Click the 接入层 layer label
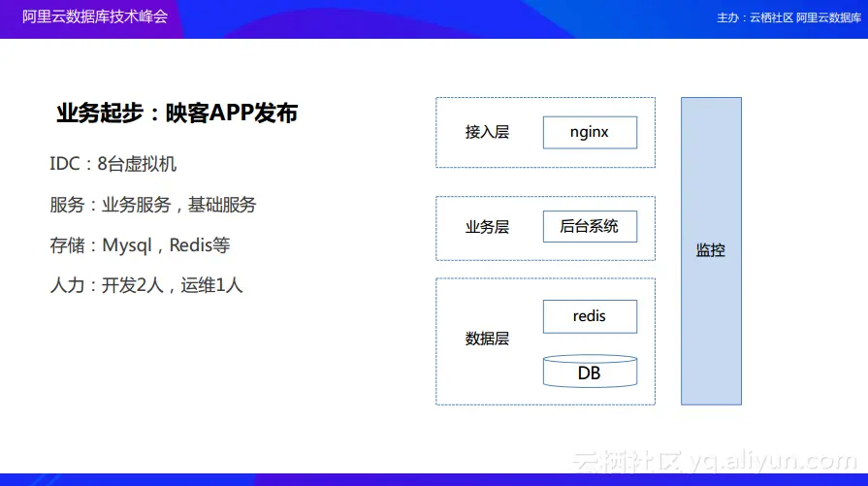868x486 pixels. (487, 132)
